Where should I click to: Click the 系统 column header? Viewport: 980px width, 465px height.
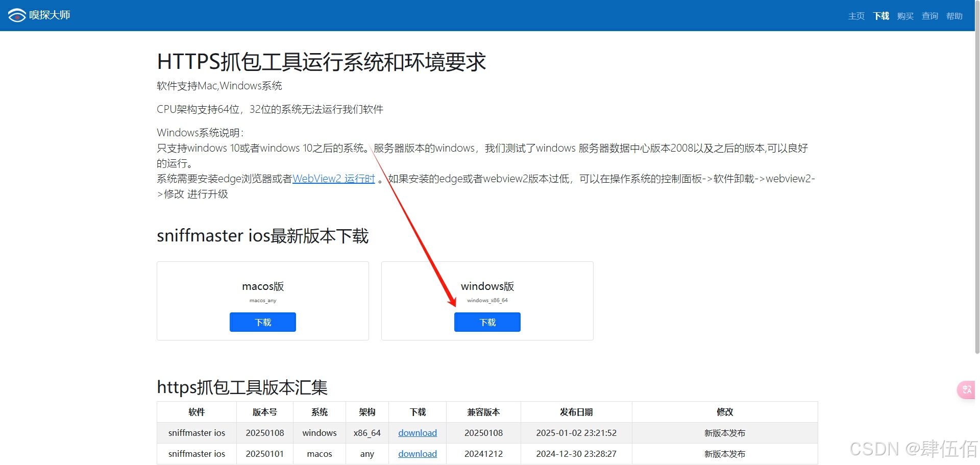pyautogui.click(x=319, y=412)
